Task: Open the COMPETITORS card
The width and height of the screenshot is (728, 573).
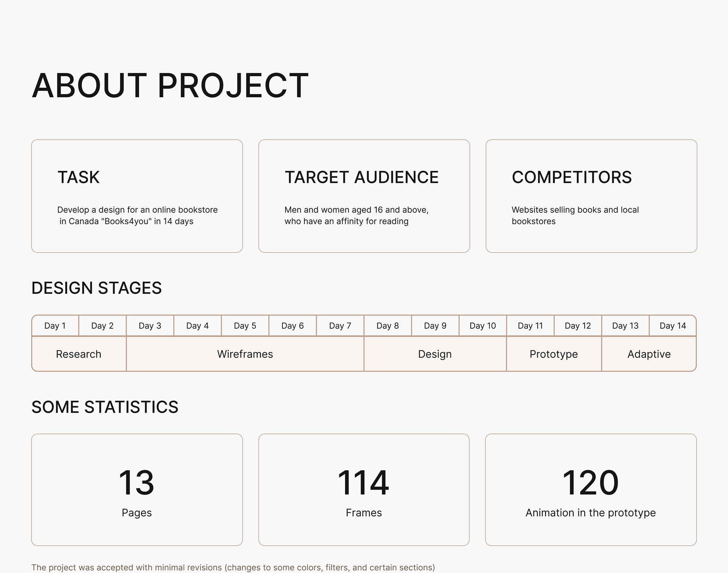Action: click(x=591, y=196)
